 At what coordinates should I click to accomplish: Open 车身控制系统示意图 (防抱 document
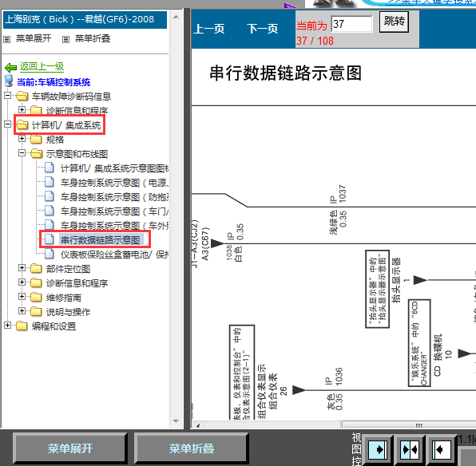115,197
